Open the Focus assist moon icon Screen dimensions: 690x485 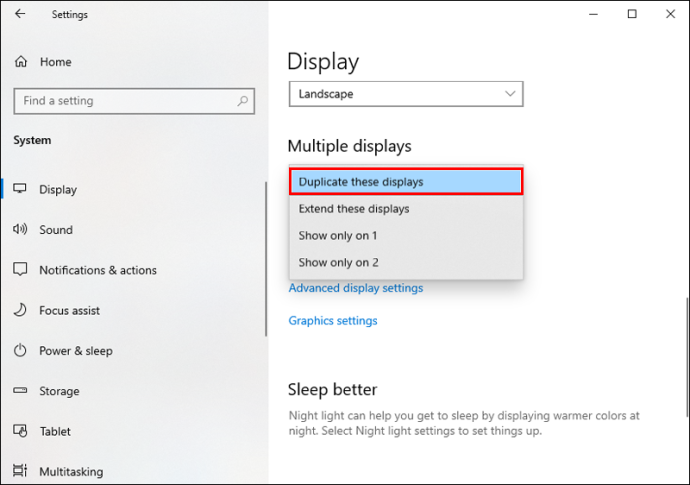coord(20,310)
